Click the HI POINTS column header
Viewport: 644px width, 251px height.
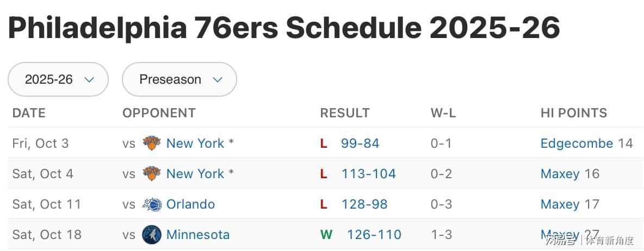pyautogui.click(x=573, y=113)
